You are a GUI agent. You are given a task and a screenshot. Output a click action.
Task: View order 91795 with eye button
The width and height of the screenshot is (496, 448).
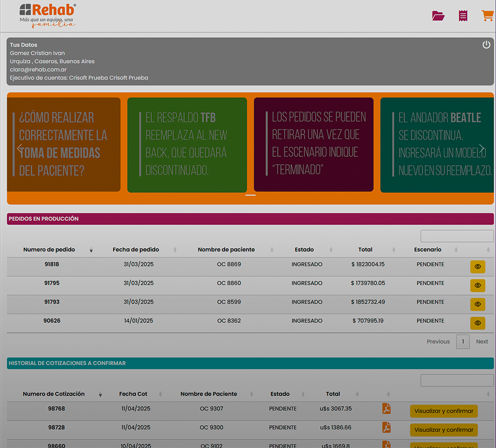point(477,285)
